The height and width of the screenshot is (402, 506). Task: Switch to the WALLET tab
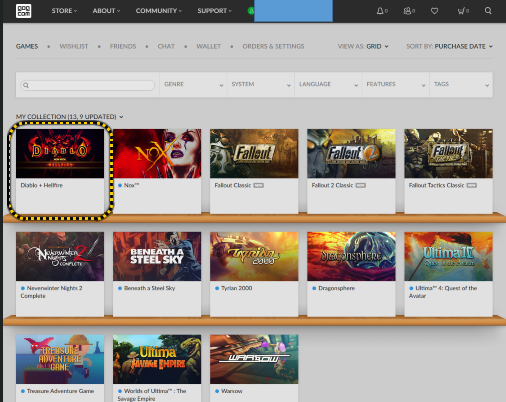tap(209, 46)
